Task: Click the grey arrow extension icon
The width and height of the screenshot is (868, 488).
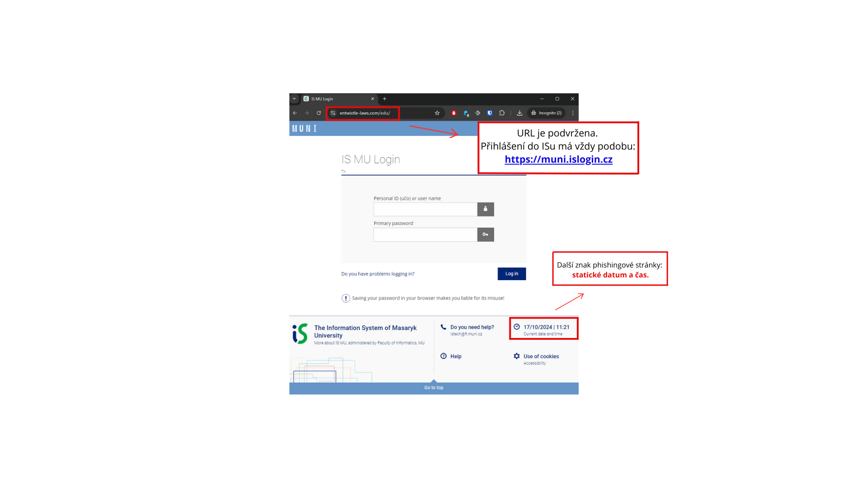Action: (x=478, y=113)
